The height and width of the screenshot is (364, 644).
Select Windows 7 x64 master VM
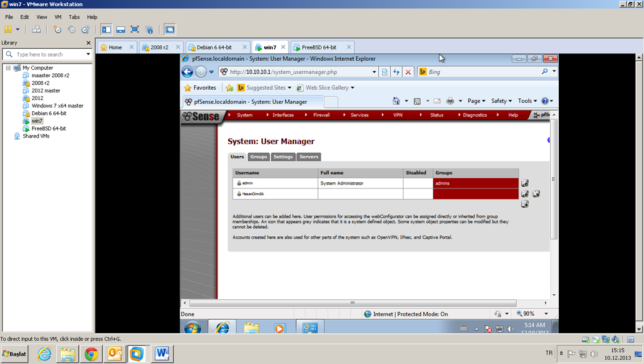pyautogui.click(x=57, y=106)
